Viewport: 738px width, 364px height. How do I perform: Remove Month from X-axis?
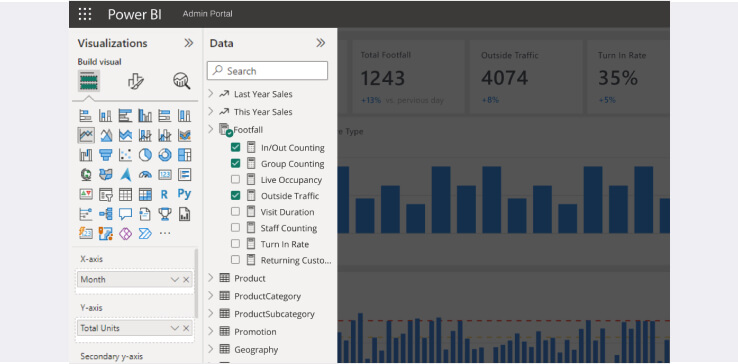pos(186,280)
